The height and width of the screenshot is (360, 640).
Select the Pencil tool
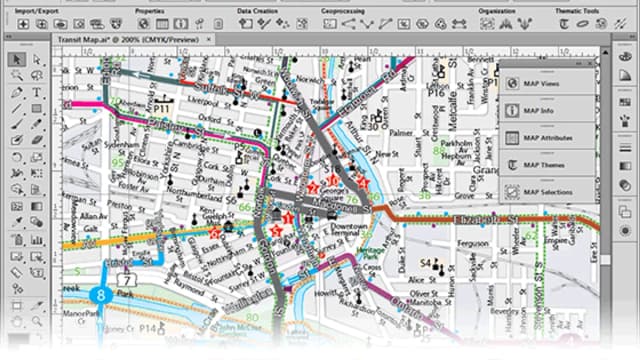pos(37,124)
